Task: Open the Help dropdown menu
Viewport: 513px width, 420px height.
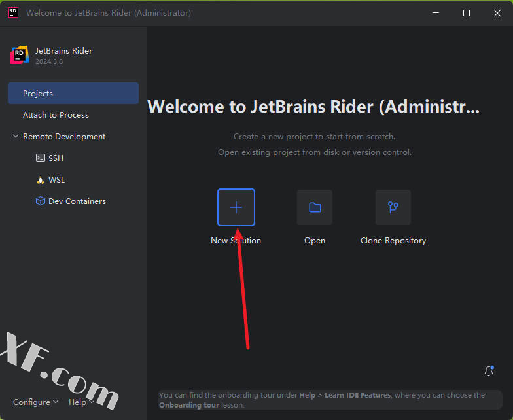Action: pyautogui.click(x=81, y=402)
